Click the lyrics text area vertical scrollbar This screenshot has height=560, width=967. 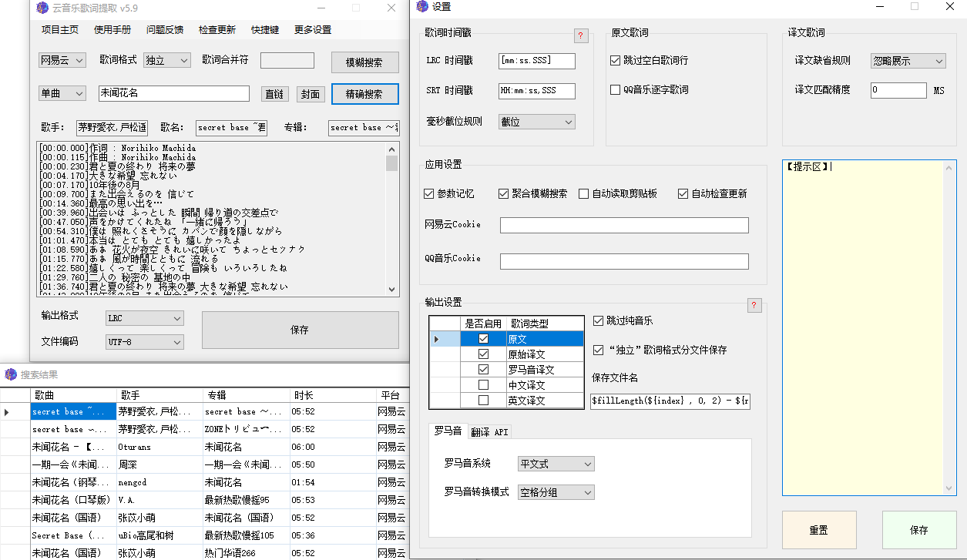pyautogui.click(x=392, y=219)
